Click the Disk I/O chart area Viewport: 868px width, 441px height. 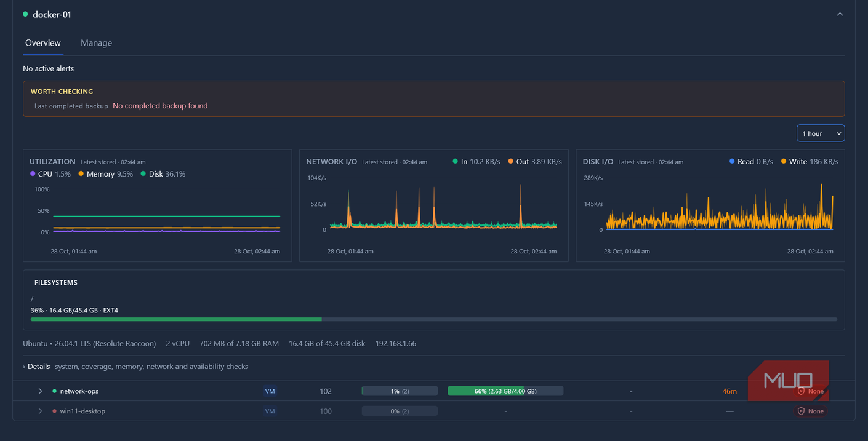(x=720, y=203)
